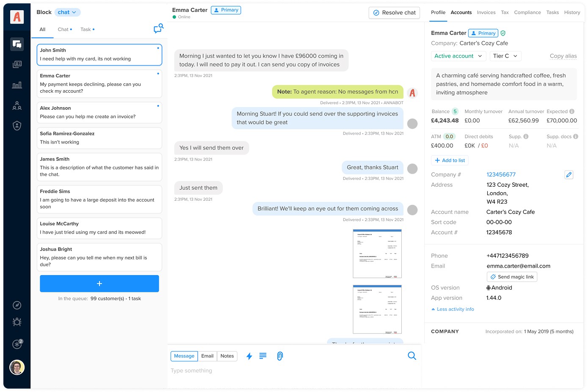Switch to the Chat filter tab
The width and height of the screenshot is (588, 392).
point(65,29)
